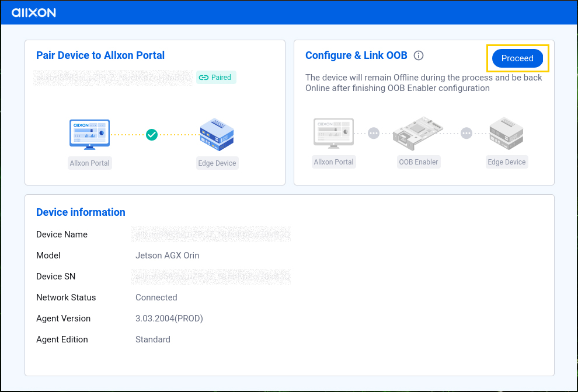Select the OOB Enabler board icon
This screenshot has width=578, height=392.
click(x=418, y=133)
